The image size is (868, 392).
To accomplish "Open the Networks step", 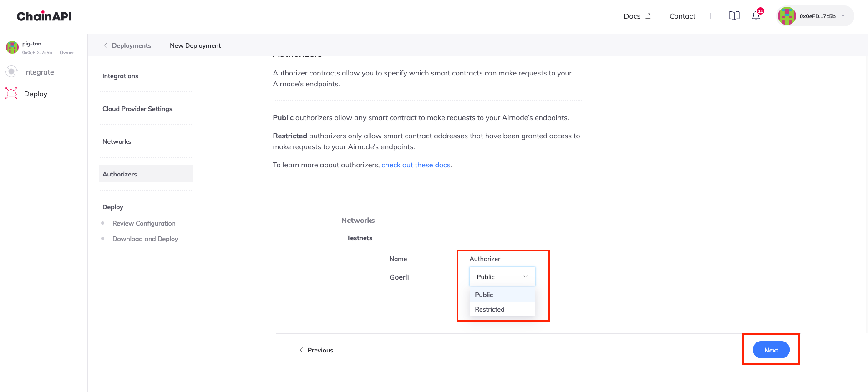I will pyautogui.click(x=117, y=141).
